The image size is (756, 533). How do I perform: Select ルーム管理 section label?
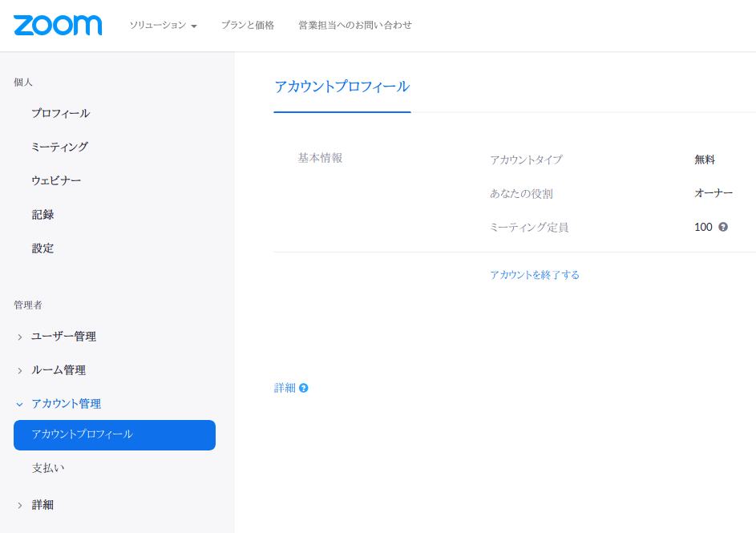click(59, 370)
